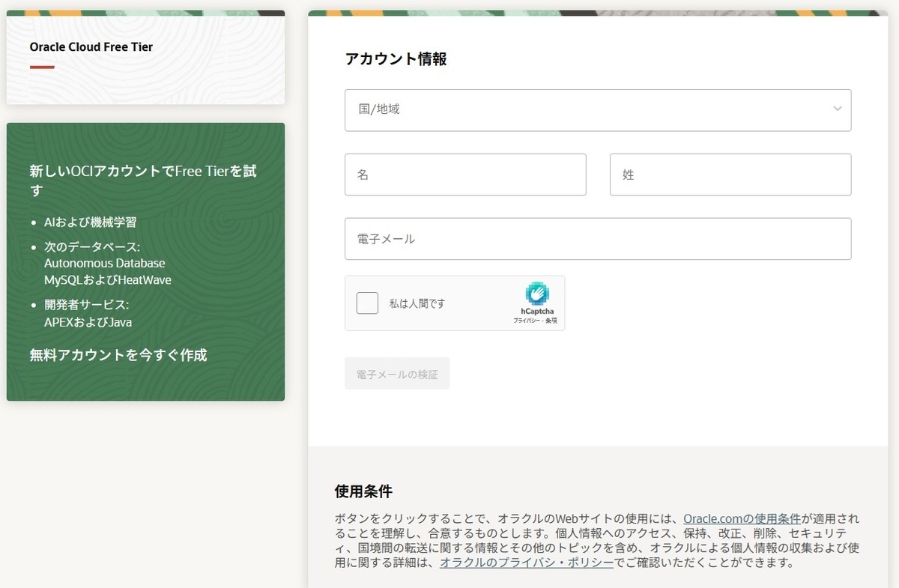Click the 開発者サービス: bullet item

(87, 305)
